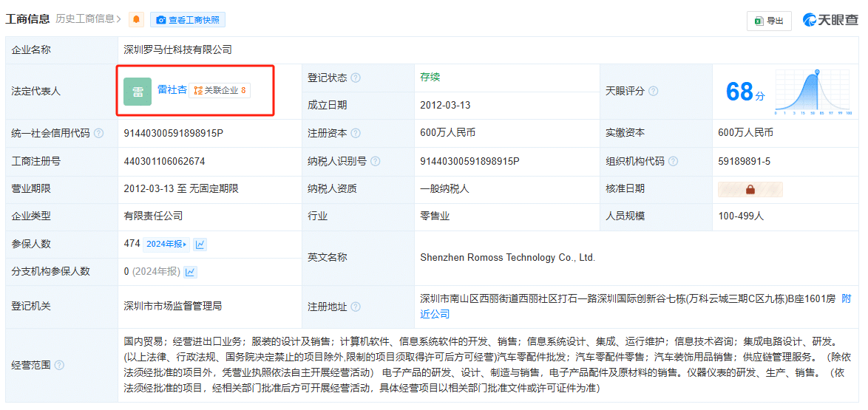Image resolution: width=868 pixels, height=410 pixels.
Task: Click the 存续 status text
Action: (x=430, y=77)
